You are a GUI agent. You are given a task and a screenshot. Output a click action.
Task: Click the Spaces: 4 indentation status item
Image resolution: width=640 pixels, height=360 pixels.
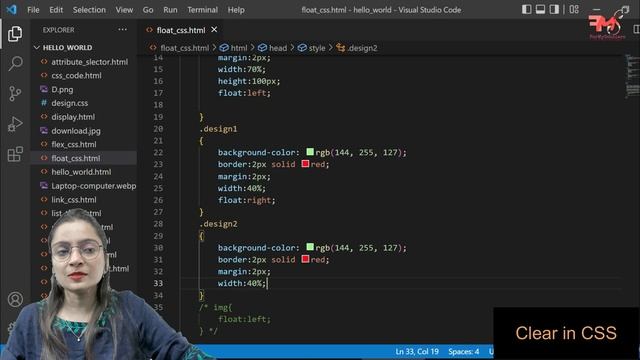tap(464, 351)
